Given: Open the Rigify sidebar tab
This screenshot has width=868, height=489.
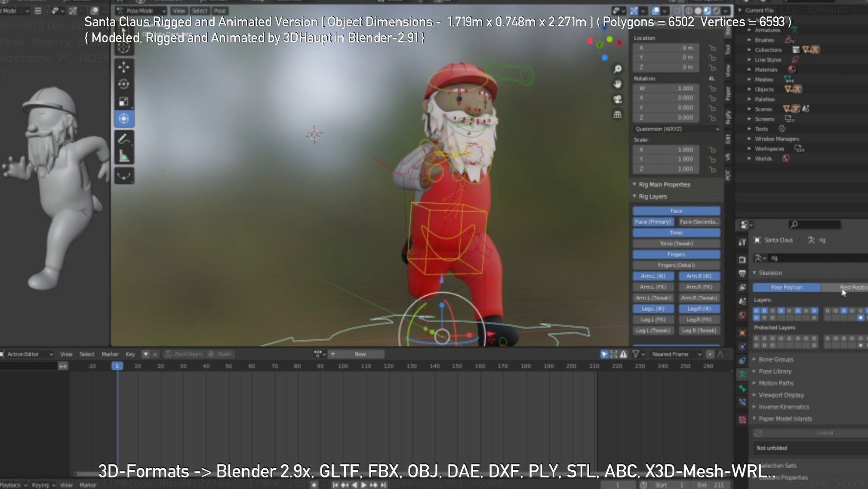Looking at the screenshot, I should click(x=728, y=117).
